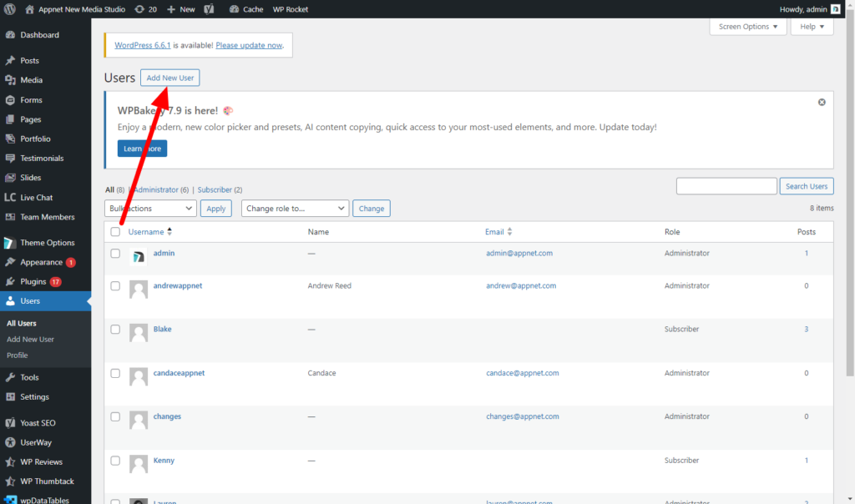Expand the Screen Options panel
This screenshot has height=504, width=855.
747,27
